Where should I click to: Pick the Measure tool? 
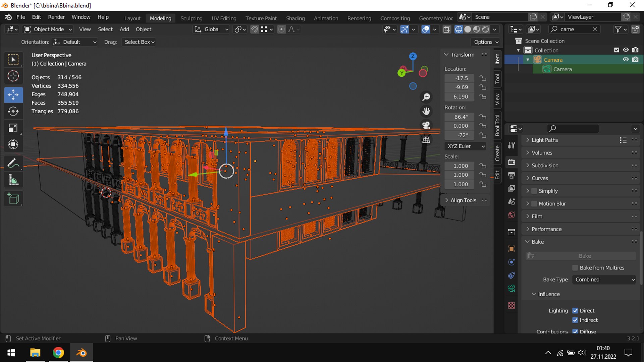pos(13,180)
